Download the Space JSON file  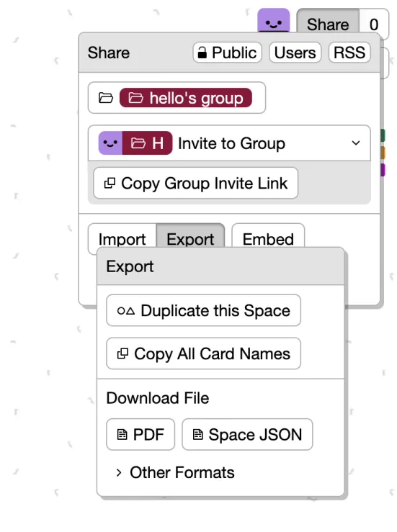click(x=247, y=434)
